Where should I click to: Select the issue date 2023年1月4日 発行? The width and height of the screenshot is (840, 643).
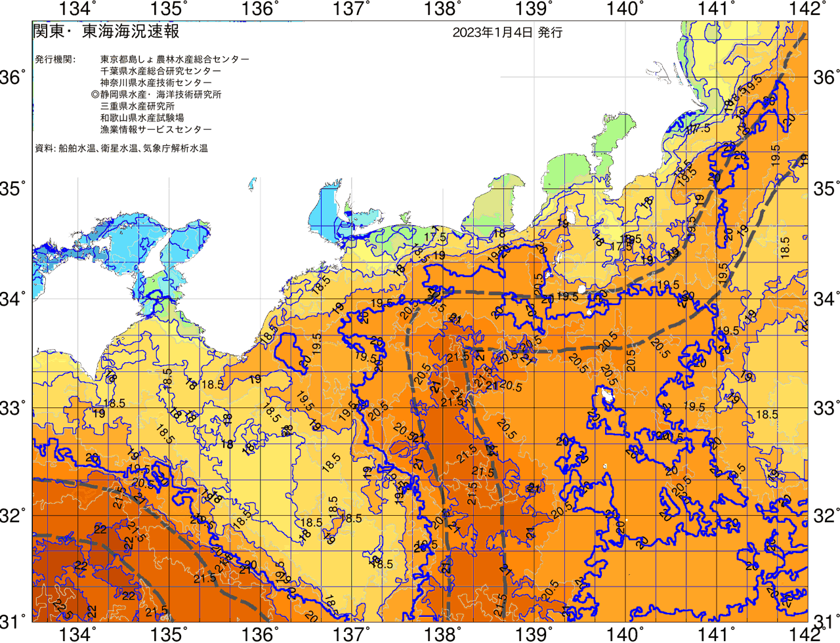click(507, 32)
